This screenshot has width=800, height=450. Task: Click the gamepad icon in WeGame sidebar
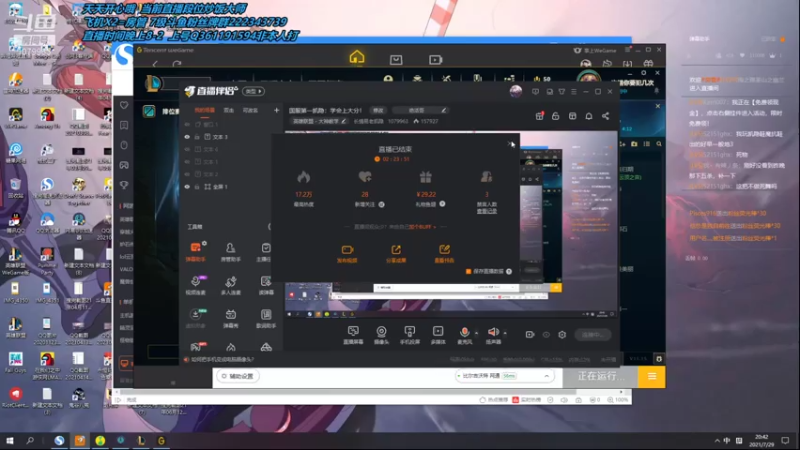click(124, 165)
